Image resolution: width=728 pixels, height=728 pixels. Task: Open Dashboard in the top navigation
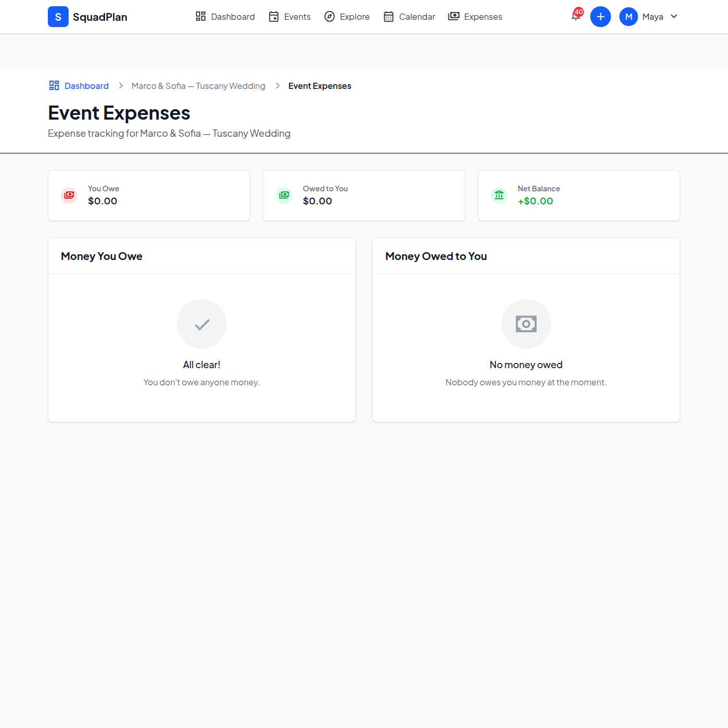point(225,17)
